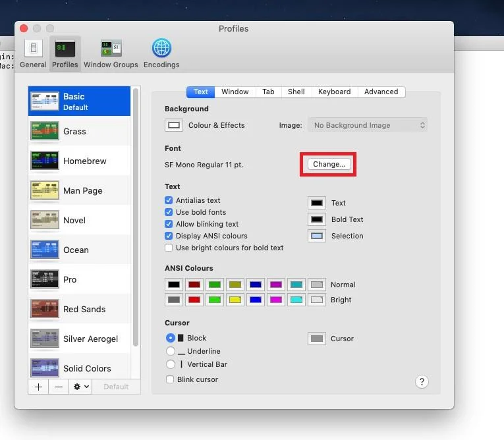Click the Change... font button

(329, 164)
